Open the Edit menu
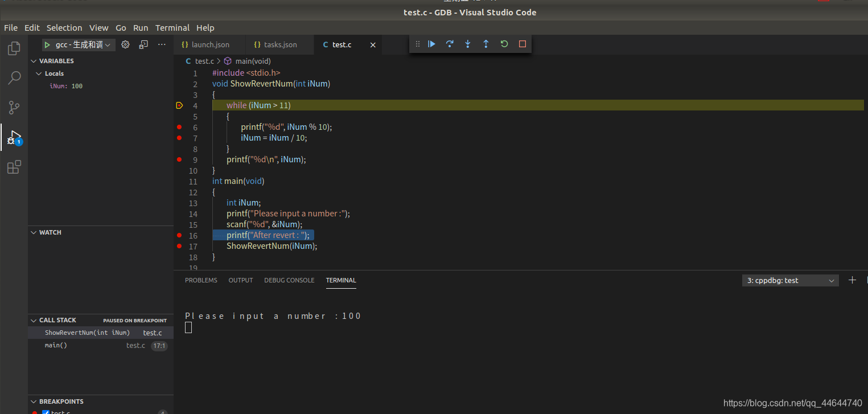This screenshot has width=868, height=414. [x=32, y=27]
